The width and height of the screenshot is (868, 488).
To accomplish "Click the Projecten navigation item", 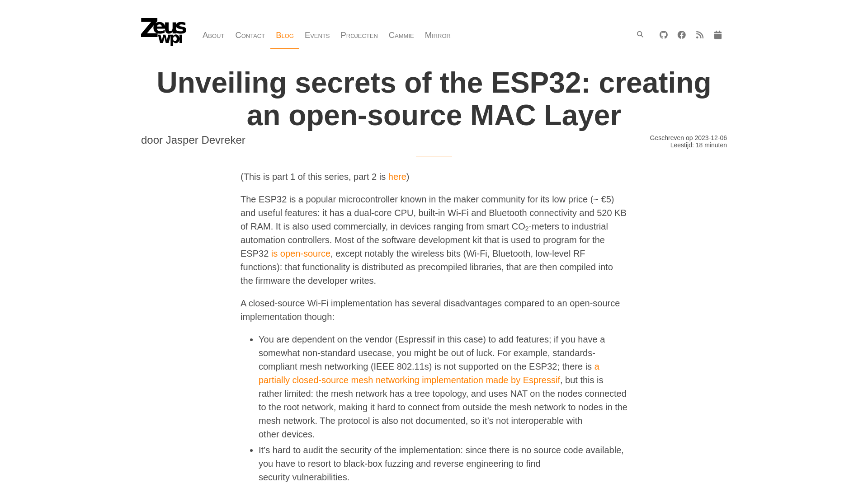I will tap(359, 35).
